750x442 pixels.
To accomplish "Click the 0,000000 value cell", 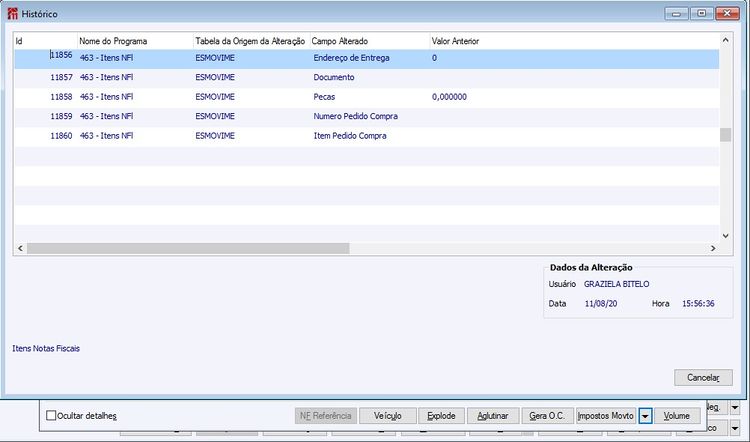I will [449, 97].
